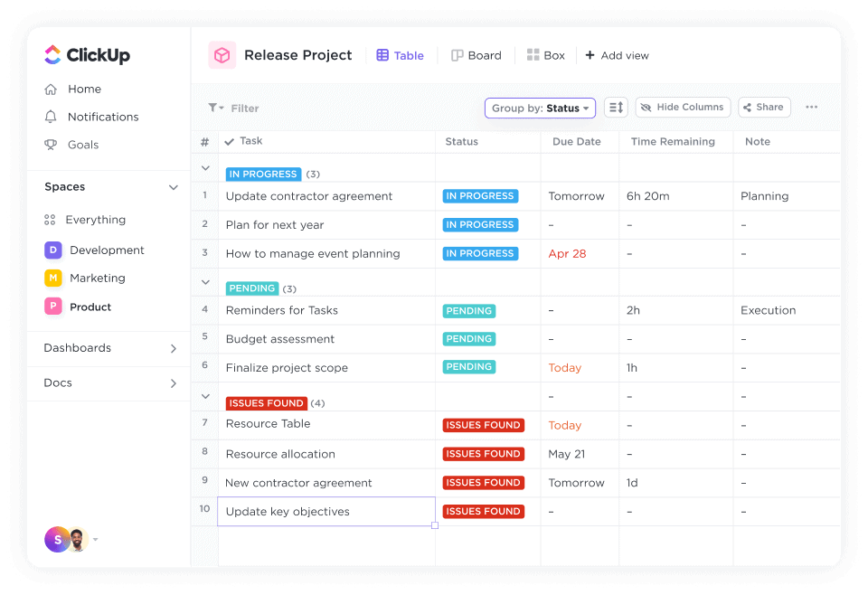The width and height of the screenshot is (868, 595).
Task: Click status badge for Resource allocation
Action: 483,454
